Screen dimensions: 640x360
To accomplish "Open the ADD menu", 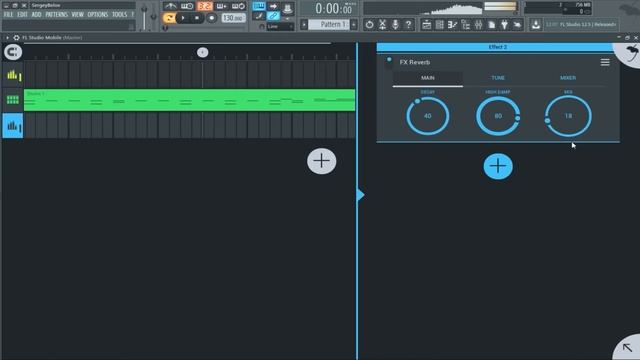I will coord(36,14).
